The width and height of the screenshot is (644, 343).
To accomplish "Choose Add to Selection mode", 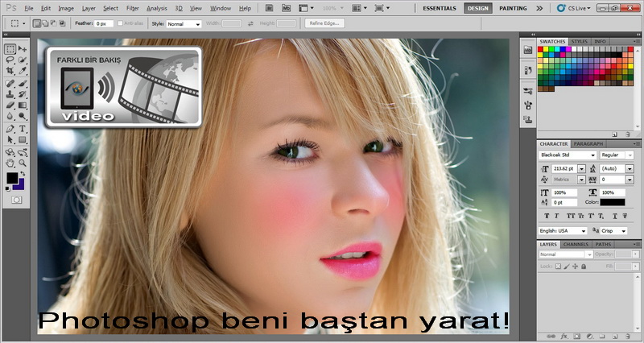I will click(45, 23).
